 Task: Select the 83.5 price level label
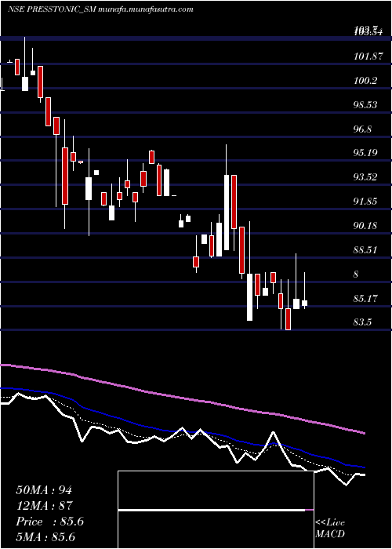click(x=362, y=322)
